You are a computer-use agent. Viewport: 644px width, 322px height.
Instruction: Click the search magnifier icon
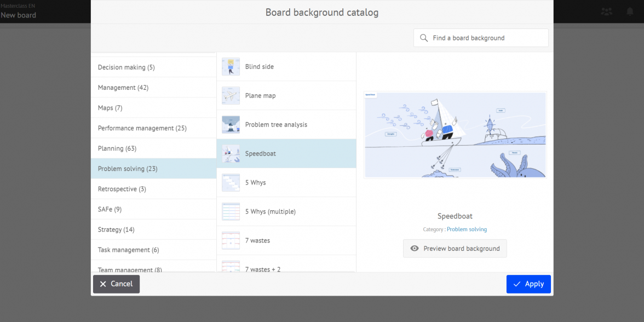point(423,38)
